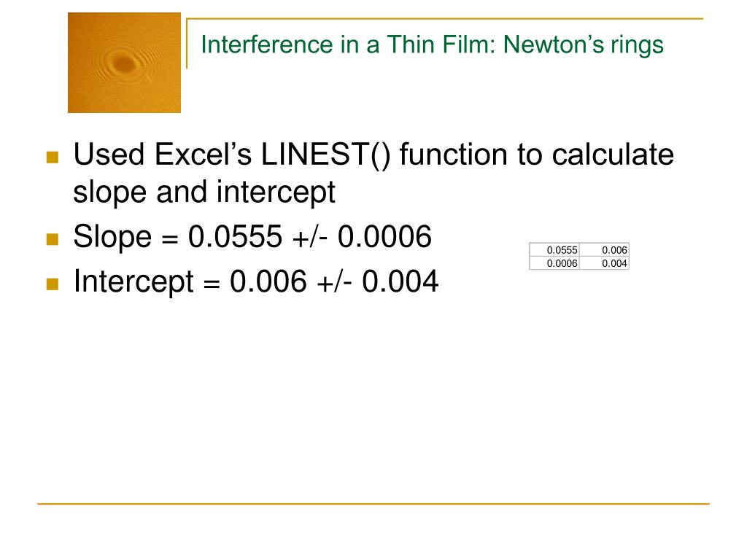
Task: Click the slide title about Newton's rings
Action: (x=432, y=44)
